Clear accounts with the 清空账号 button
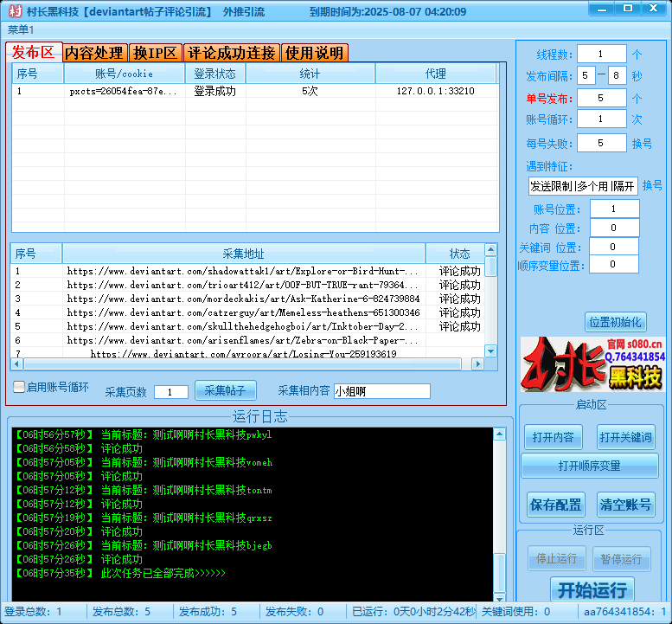The width and height of the screenshot is (672, 624). 624,505
